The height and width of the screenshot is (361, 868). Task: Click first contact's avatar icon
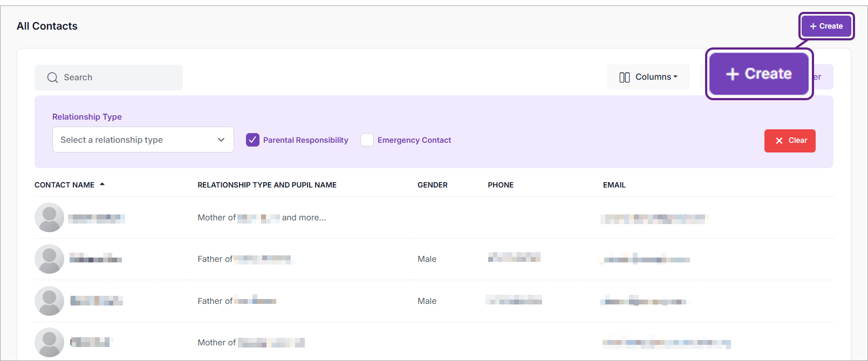pos(49,218)
